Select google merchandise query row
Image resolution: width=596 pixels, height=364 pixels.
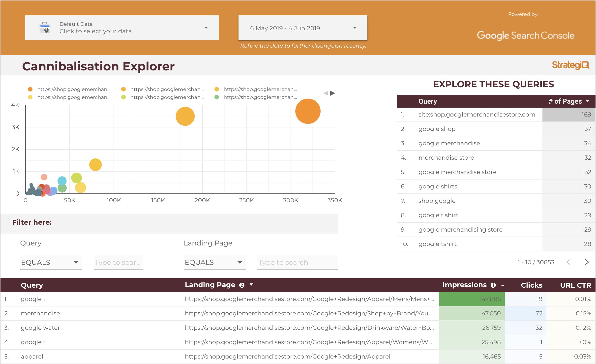point(496,143)
